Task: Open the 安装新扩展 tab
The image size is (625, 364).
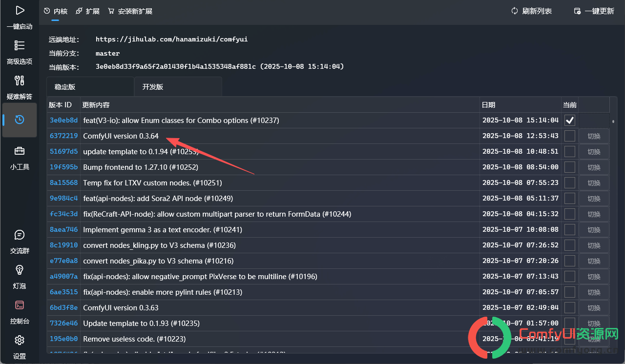Action: 131,11
